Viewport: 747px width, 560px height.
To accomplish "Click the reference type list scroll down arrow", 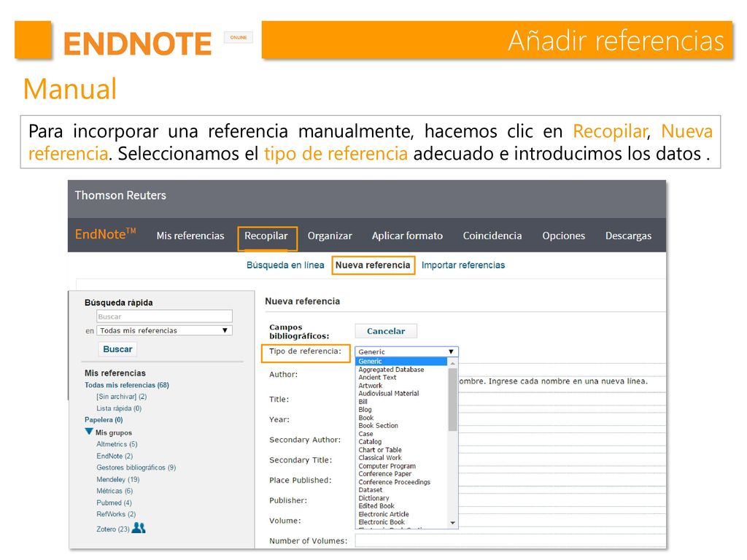I will click(452, 523).
